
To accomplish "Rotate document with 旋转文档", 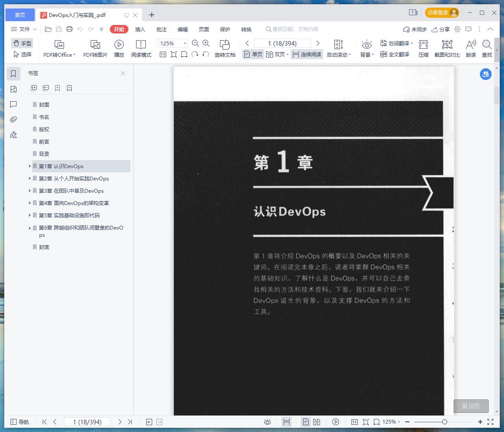I will click(225, 49).
